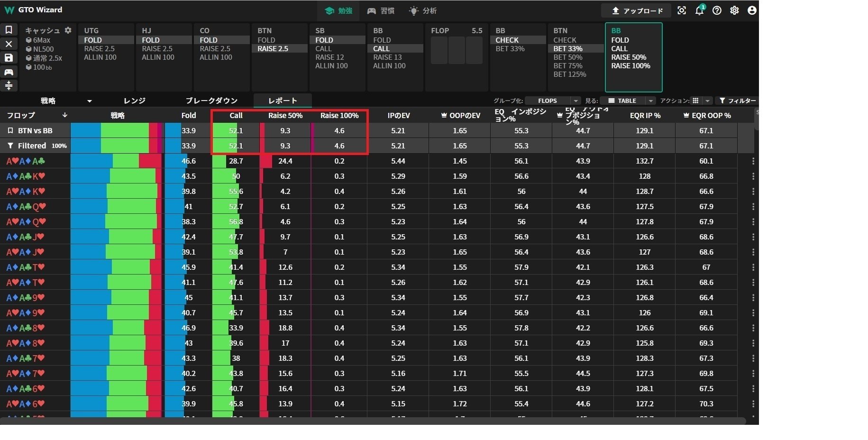Open the three-dot menu for A♥A♦Q♥ row

tap(753, 222)
